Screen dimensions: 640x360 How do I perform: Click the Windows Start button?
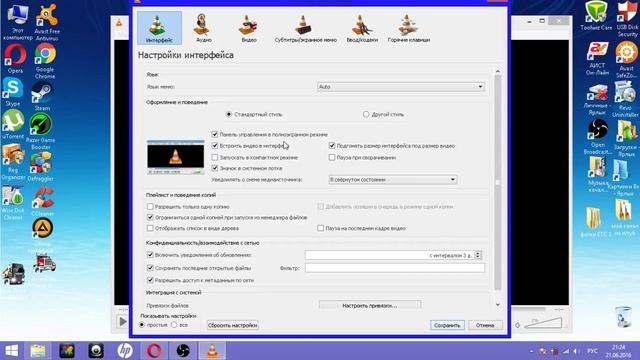coord(11,351)
